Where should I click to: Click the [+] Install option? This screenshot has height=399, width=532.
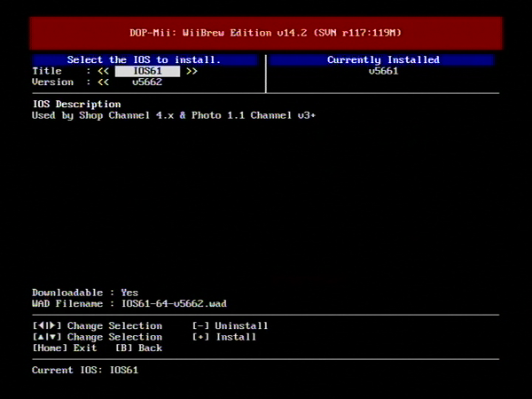pos(224,337)
